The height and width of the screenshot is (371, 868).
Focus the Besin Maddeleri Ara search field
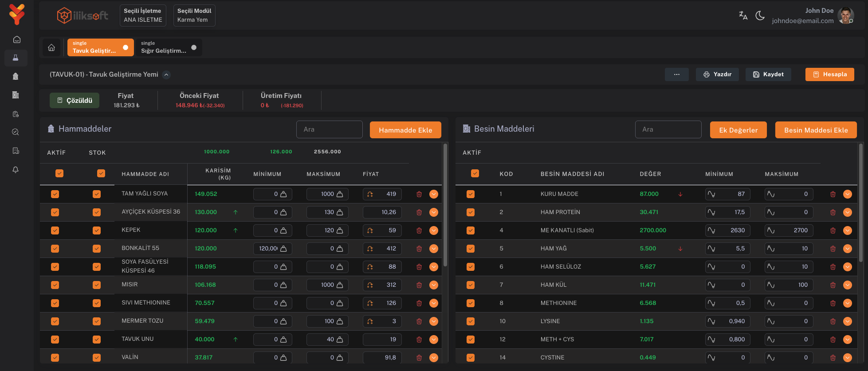click(x=668, y=129)
